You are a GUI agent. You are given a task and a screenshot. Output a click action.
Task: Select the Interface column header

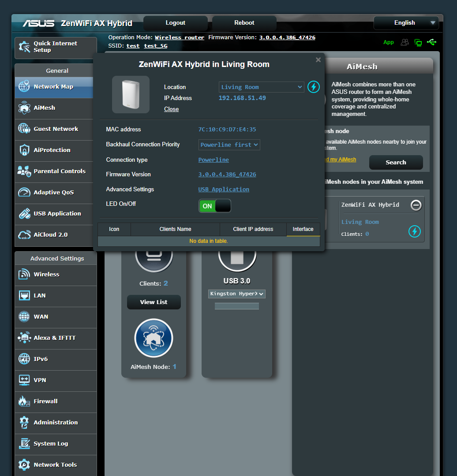(303, 229)
